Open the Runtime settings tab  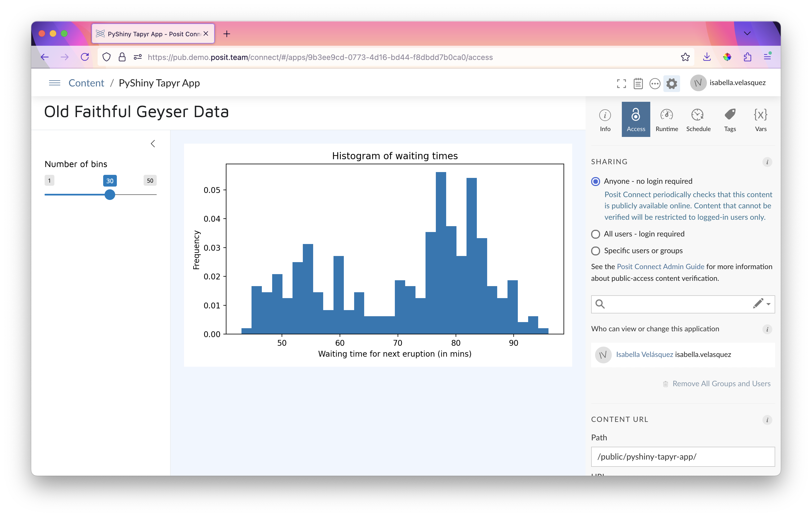click(x=666, y=119)
